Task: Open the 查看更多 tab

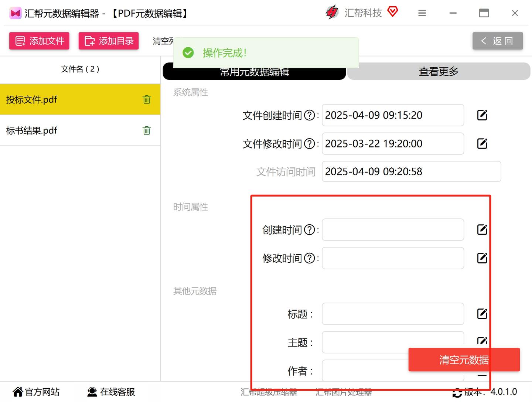Action: point(439,71)
